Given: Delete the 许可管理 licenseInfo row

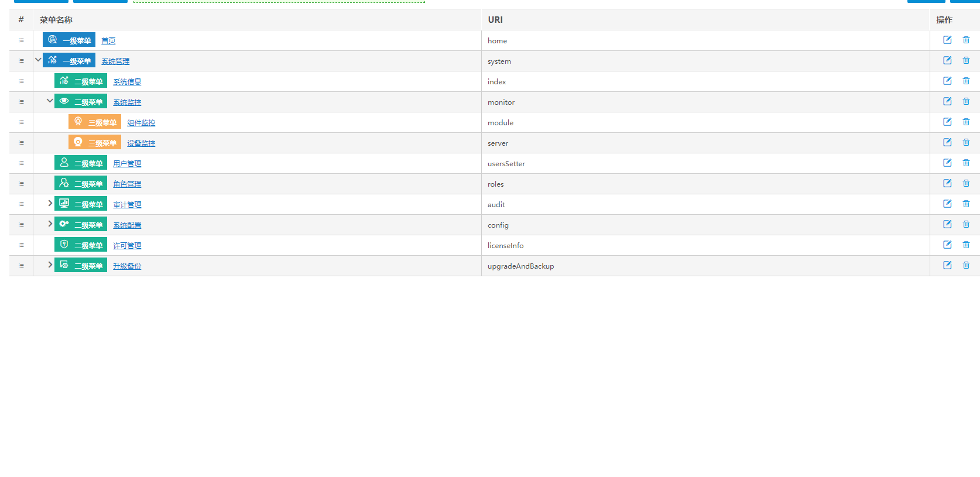Looking at the screenshot, I should [966, 245].
